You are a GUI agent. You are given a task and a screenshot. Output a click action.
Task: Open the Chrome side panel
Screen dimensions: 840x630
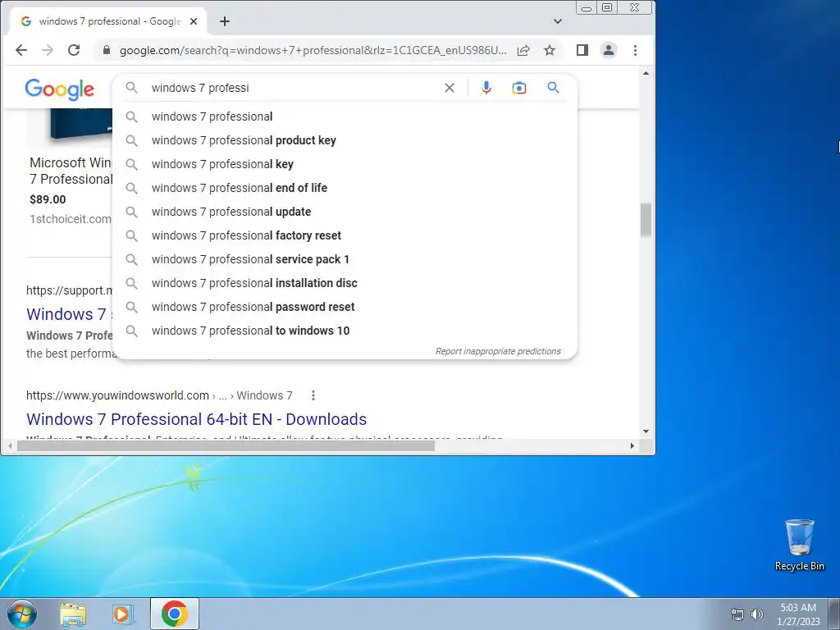[582, 50]
